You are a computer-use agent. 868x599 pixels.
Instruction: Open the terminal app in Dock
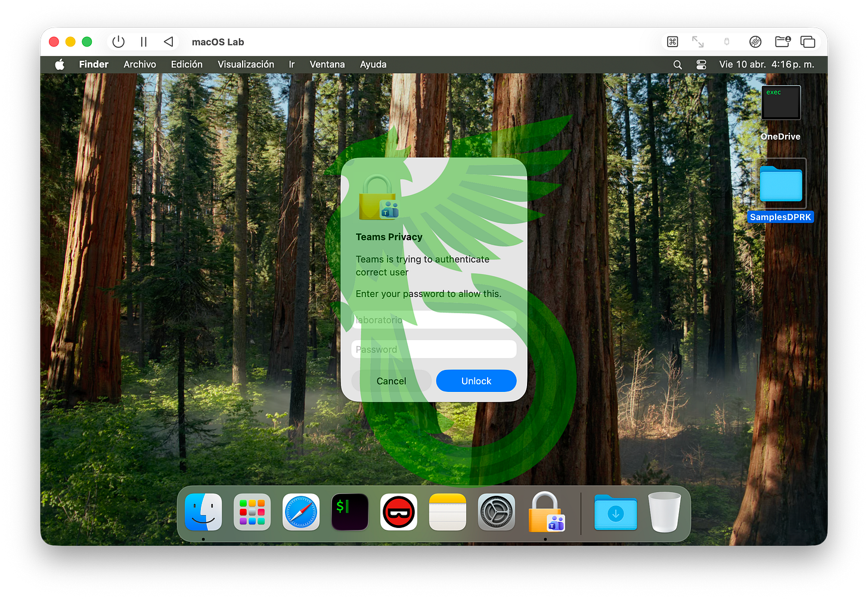(350, 512)
